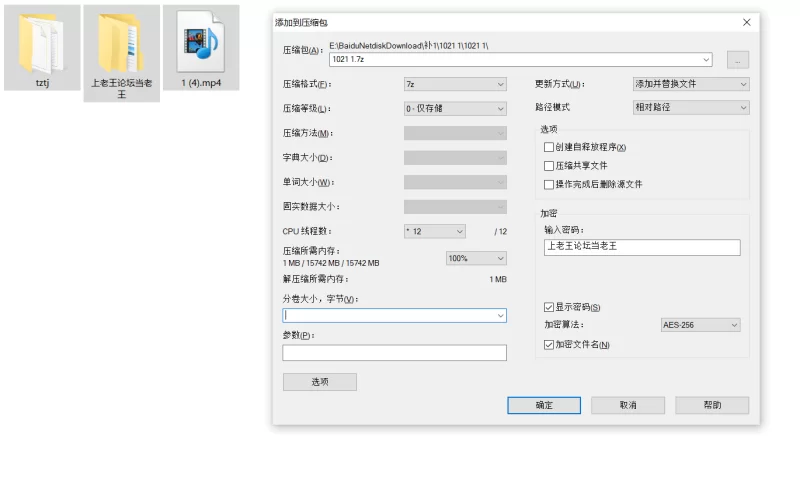Open the 加密算法 AES-256 dropdown

[700, 325]
